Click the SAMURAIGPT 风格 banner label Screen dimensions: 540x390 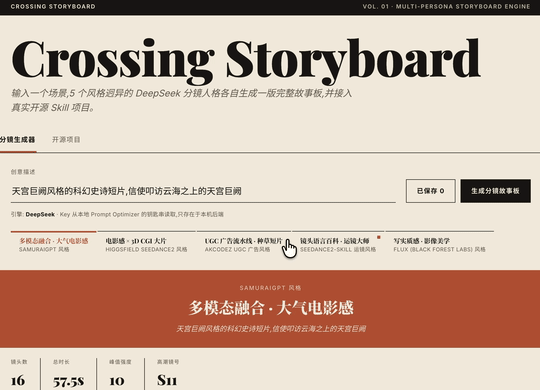tap(270, 288)
